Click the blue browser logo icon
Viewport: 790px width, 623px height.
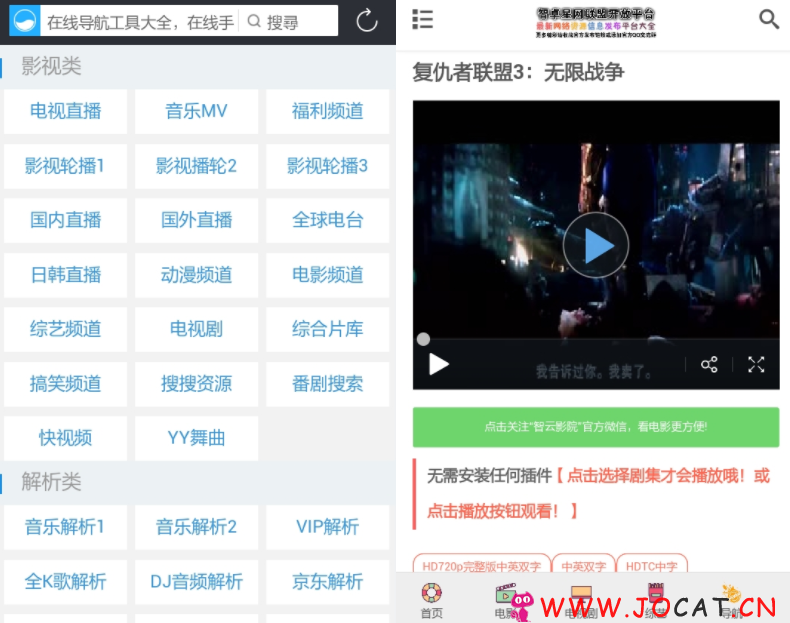25,21
